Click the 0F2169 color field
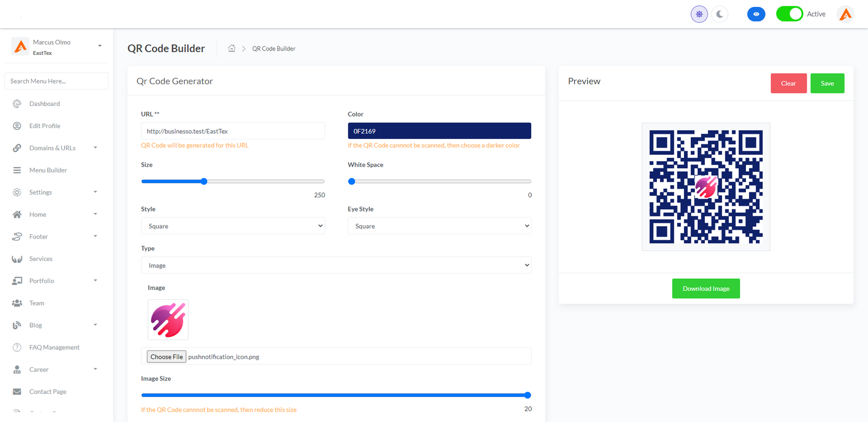 439,131
